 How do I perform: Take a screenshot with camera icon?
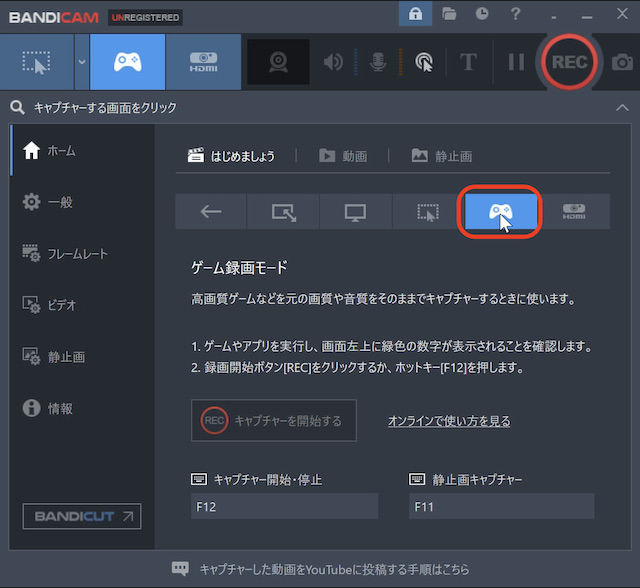[622, 62]
